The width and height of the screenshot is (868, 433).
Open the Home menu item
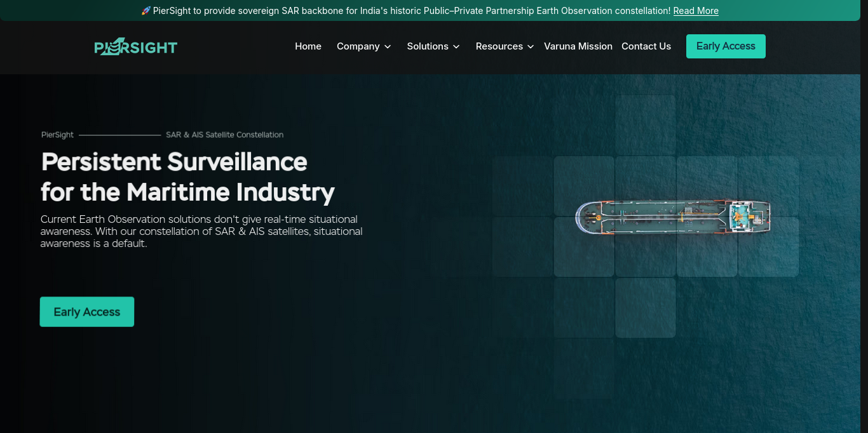click(x=308, y=46)
